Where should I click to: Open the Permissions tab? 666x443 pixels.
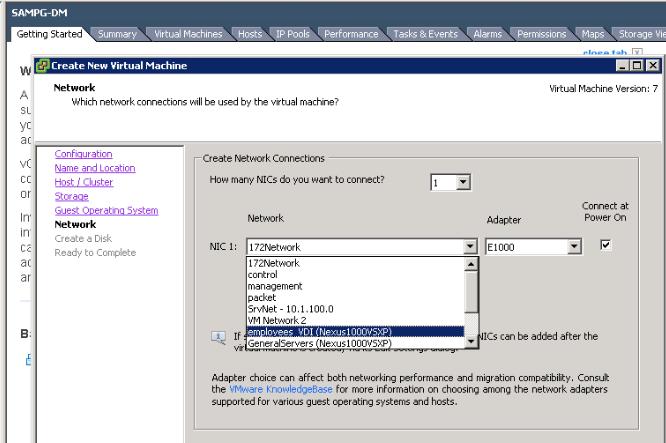pos(542,34)
